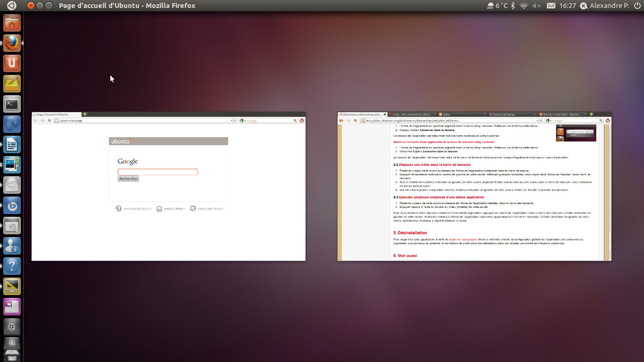Open the Home Folder launcher icon

[12, 23]
